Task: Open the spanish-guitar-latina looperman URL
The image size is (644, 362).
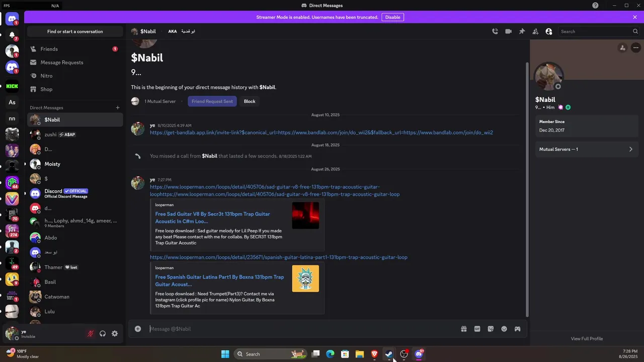Action: pyautogui.click(x=278, y=257)
